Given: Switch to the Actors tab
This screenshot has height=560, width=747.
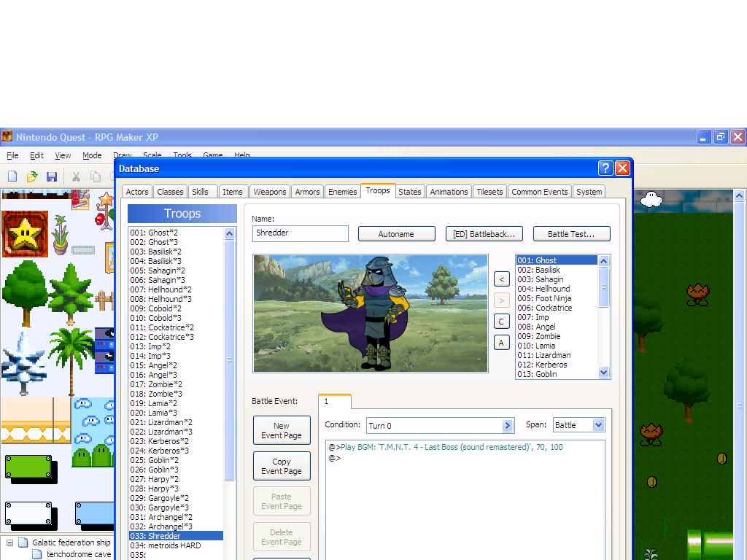Looking at the screenshot, I should [x=137, y=192].
